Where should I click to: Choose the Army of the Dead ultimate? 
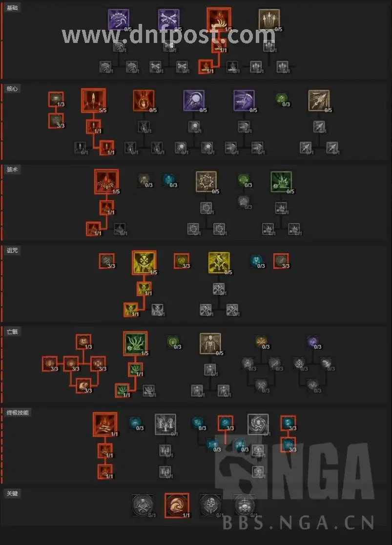click(x=165, y=424)
